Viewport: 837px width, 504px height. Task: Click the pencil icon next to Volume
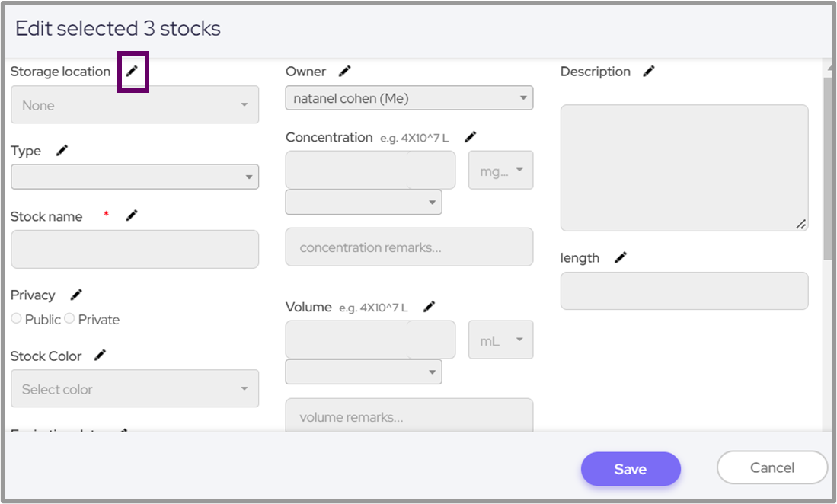click(430, 307)
